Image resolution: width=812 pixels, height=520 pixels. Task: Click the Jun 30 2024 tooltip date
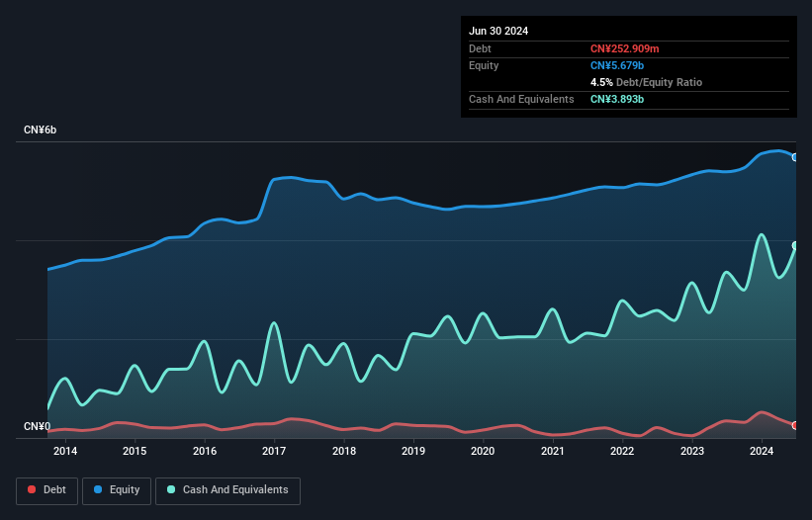click(x=498, y=31)
